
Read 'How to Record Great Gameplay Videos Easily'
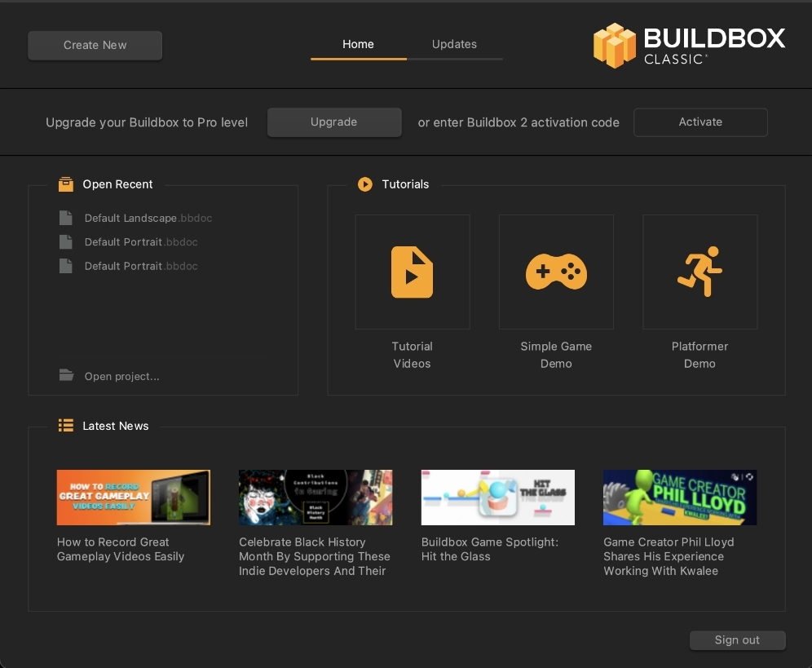coord(121,549)
